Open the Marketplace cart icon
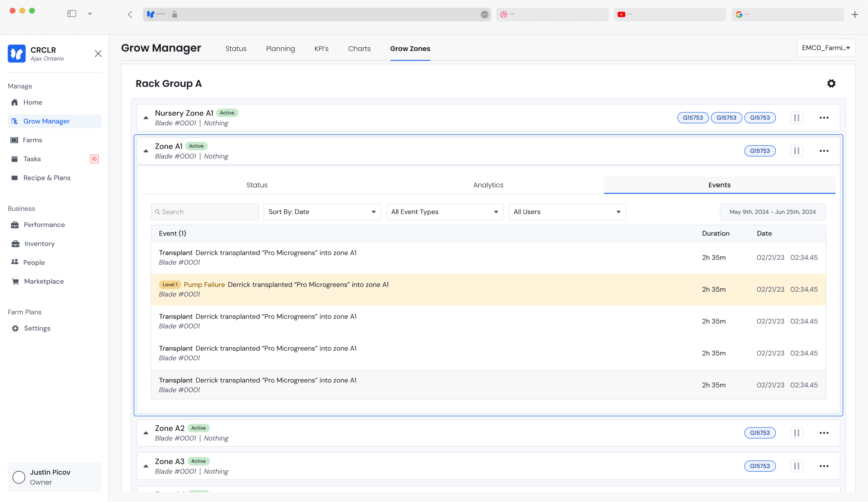This screenshot has height=502, width=868. point(16,281)
